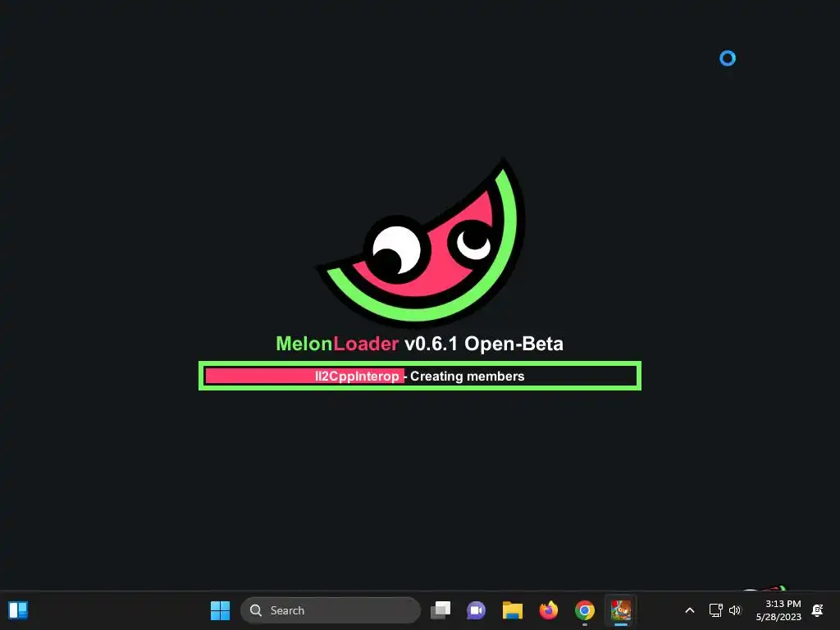The width and height of the screenshot is (840, 630).
Task: Open Task View from taskbar
Action: (x=441, y=610)
